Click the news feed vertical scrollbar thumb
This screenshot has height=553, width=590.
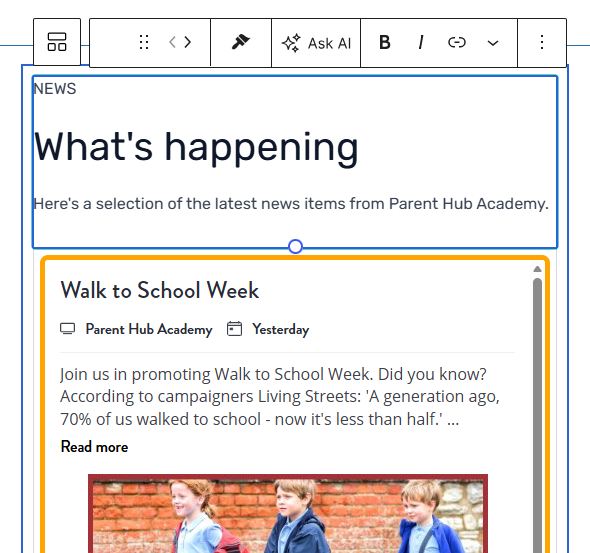click(x=537, y=414)
